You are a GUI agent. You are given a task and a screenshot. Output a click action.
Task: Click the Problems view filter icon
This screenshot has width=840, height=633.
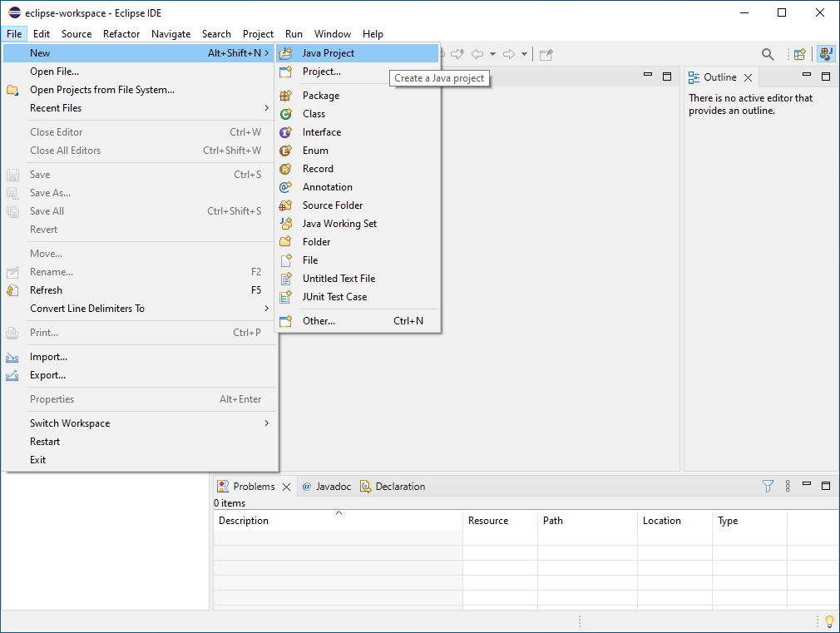768,486
